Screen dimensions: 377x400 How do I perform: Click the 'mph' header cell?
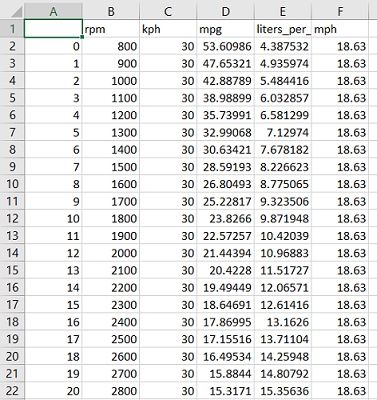[340, 29]
